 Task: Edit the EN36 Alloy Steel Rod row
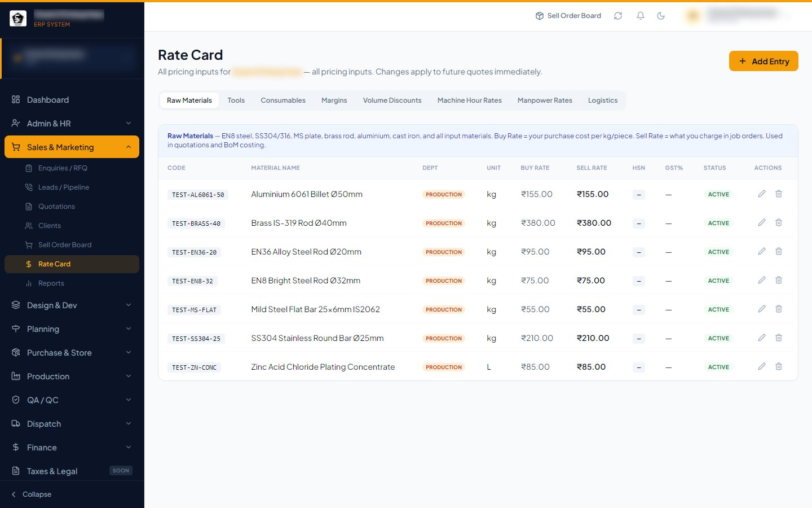[762, 251]
